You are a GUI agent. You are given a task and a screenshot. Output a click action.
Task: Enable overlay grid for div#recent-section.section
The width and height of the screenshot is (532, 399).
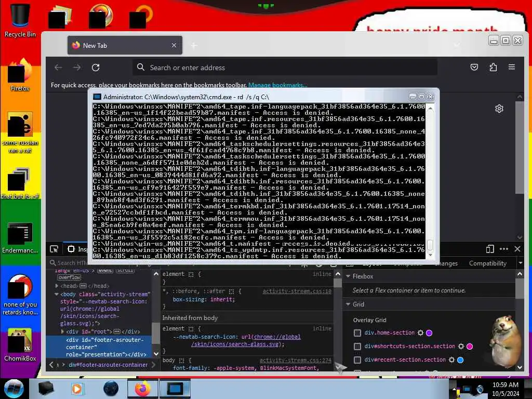tap(357, 360)
